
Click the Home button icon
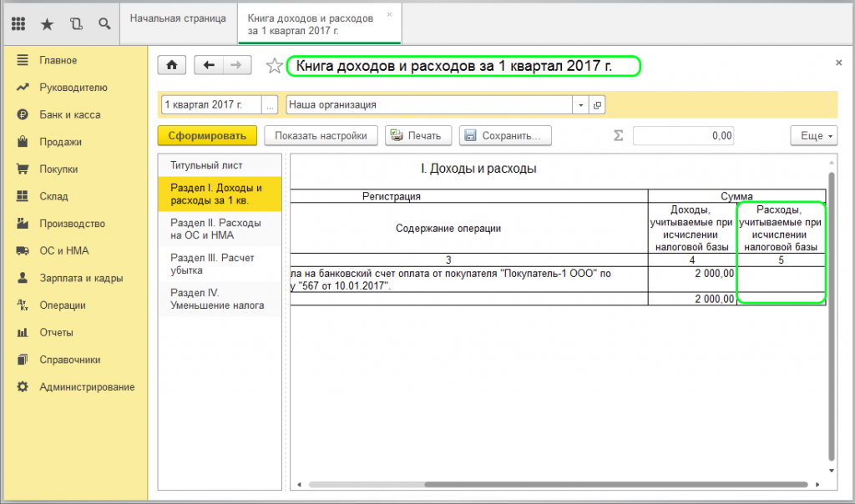click(172, 66)
